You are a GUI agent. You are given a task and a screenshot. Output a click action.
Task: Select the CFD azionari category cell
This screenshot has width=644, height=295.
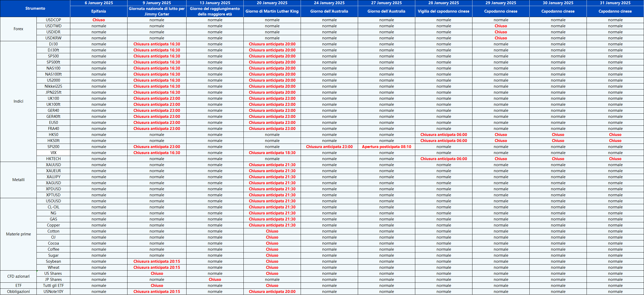(x=18, y=276)
